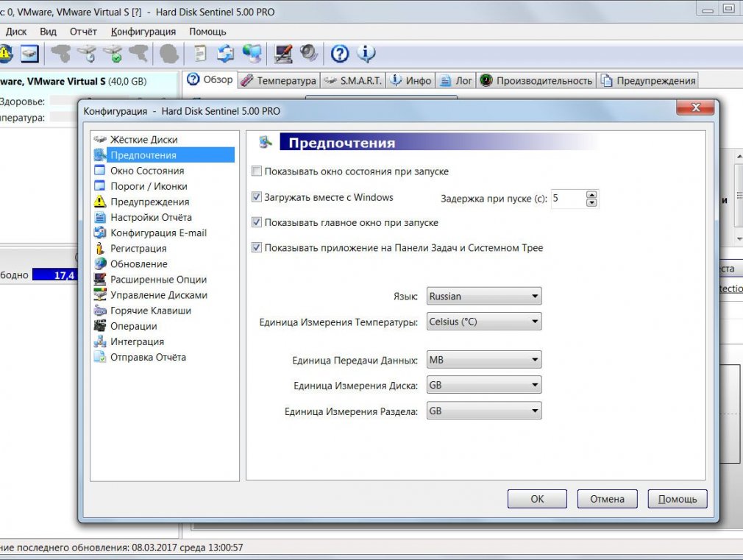The height and width of the screenshot is (560, 743).
Task: Click the Hot Keys keyboard sidebar icon
Action: coord(100,311)
